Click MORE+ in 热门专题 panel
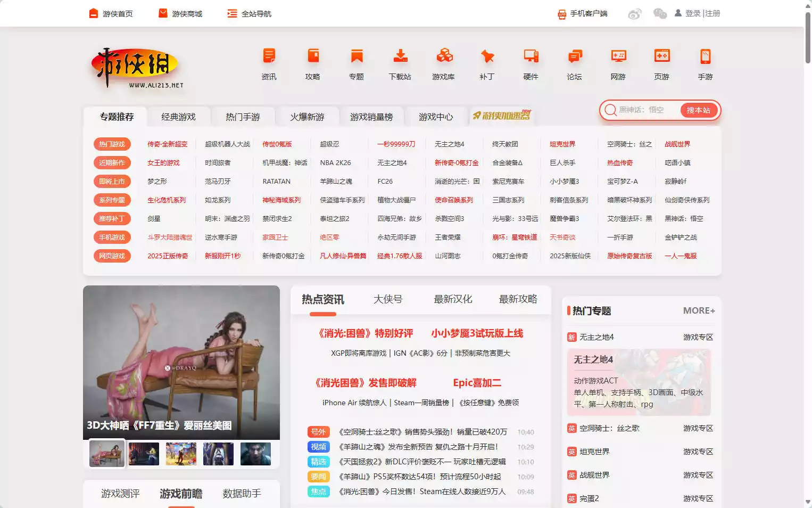This screenshot has width=812, height=508. 699,310
